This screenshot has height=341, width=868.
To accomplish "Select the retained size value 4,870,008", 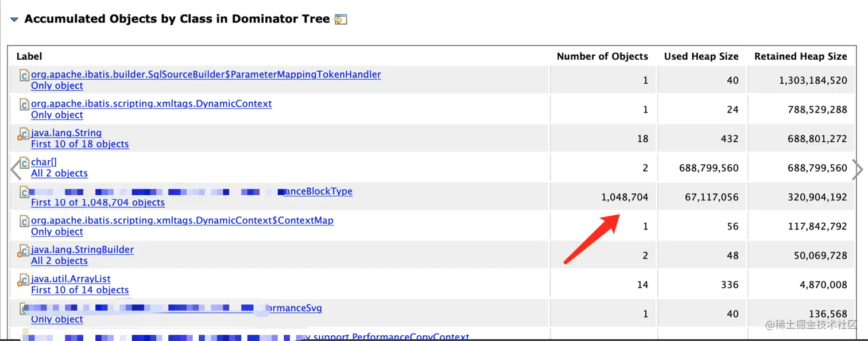I will coord(823,285).
